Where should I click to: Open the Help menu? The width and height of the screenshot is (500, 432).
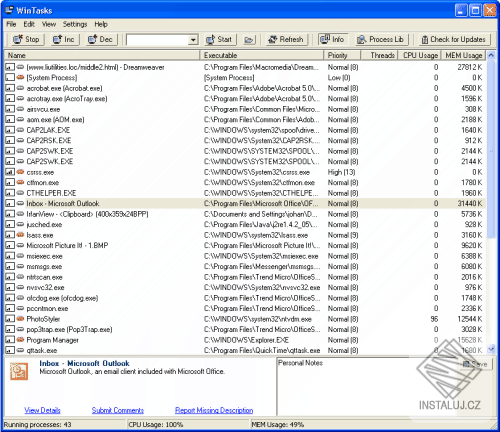101,24
